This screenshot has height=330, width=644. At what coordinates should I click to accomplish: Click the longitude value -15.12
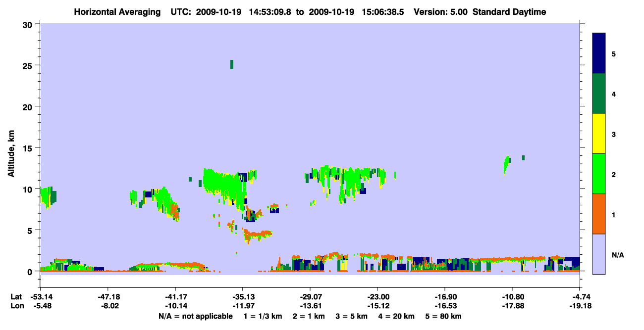pyautogui.click(x=377, y=306)
